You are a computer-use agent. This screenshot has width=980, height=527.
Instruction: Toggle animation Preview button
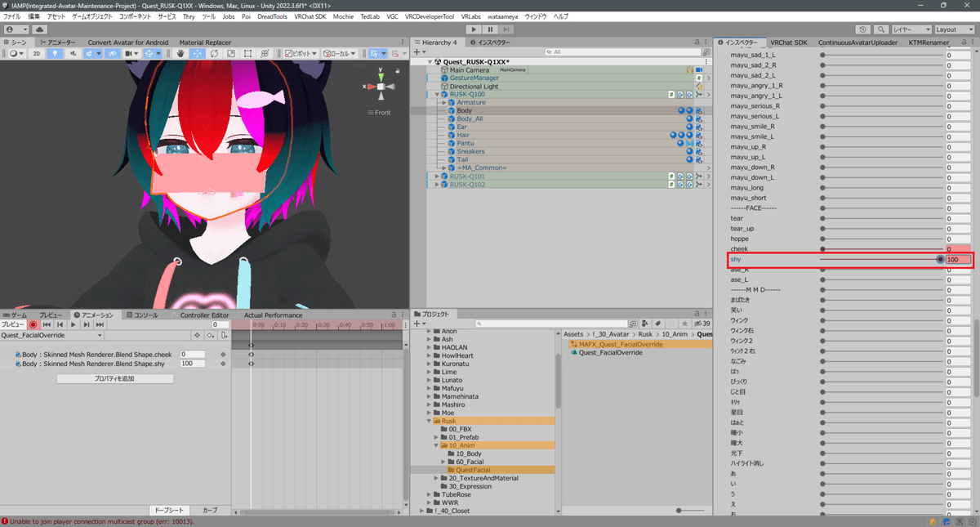(13, 324)
